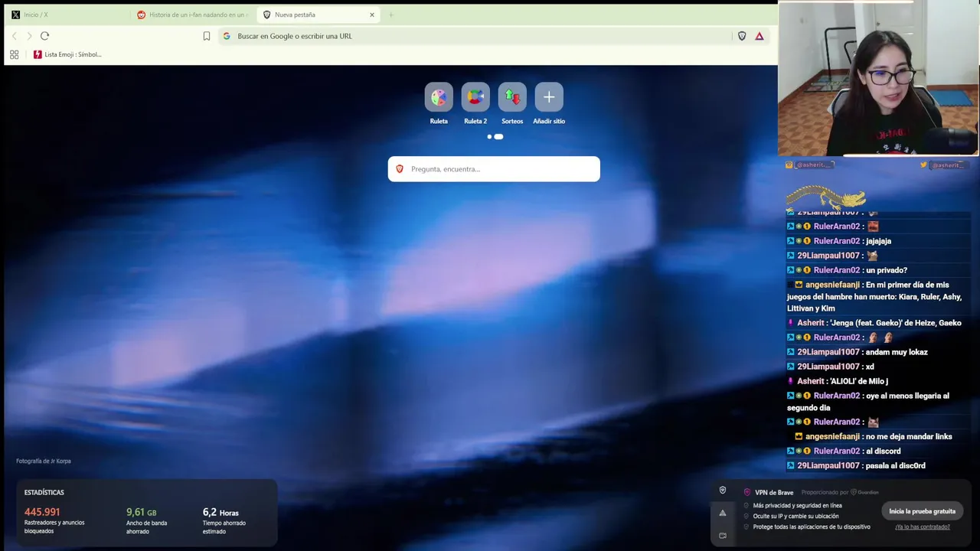Open the apps grid in bookmarks bar
The width and height of the screenshot is (980, 551).
click(14, 54)
